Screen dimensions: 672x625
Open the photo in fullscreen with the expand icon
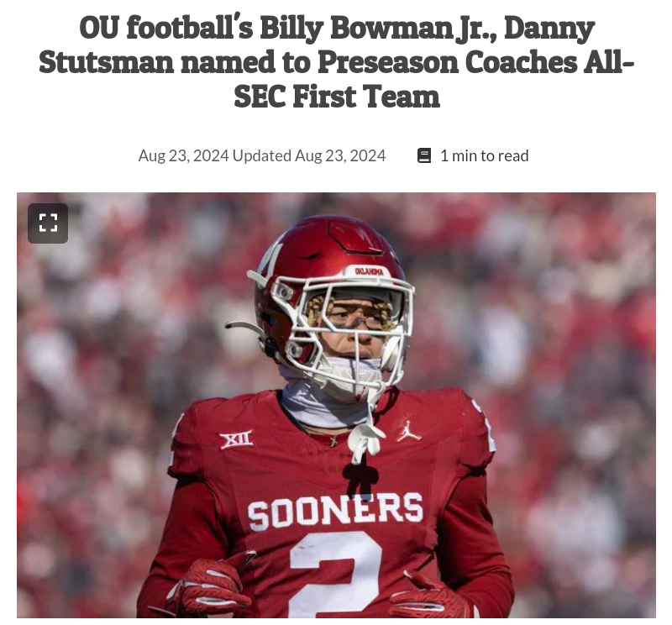48,223
